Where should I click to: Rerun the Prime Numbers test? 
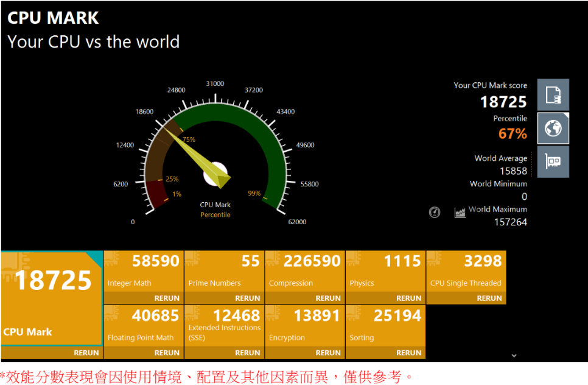247,298
